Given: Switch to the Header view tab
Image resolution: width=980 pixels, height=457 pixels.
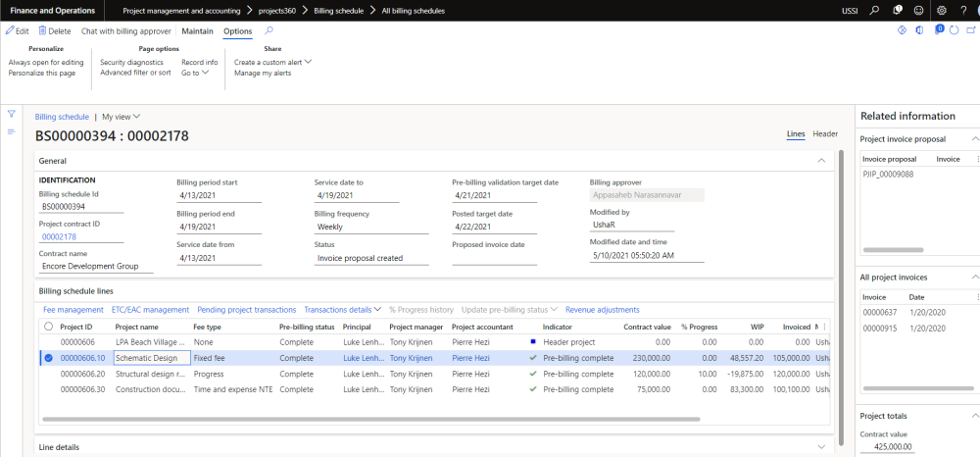Looking at the screenshot, I should tap(825, 134).
